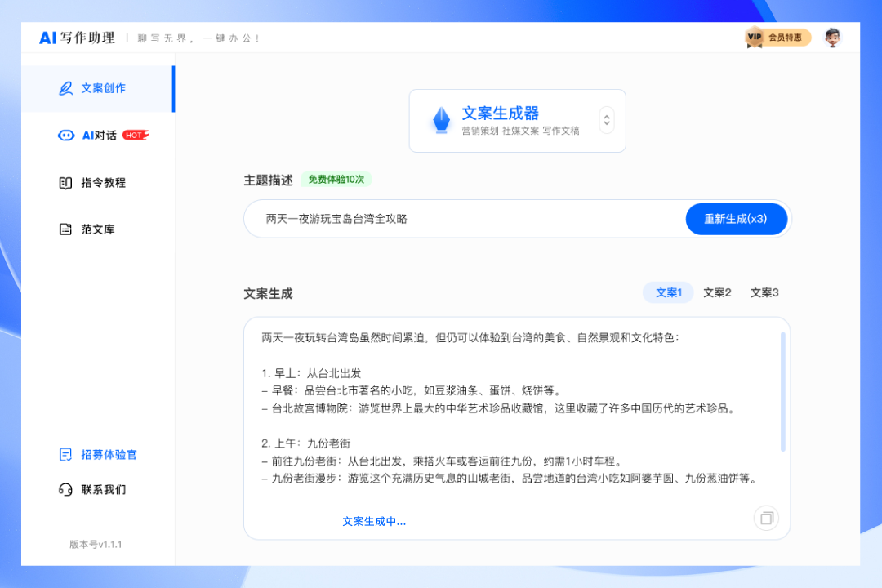882x588 pixels.
Task: Select the 文案创作 sidebar icon
Action: tap(67, 88)
